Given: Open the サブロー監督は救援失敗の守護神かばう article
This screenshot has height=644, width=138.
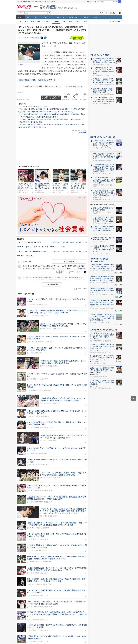Looking at the screenshot, I should tap(57, 311).
